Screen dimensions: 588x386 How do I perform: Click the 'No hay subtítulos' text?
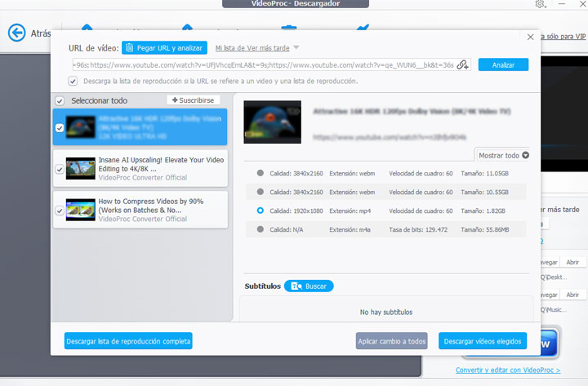386,312
